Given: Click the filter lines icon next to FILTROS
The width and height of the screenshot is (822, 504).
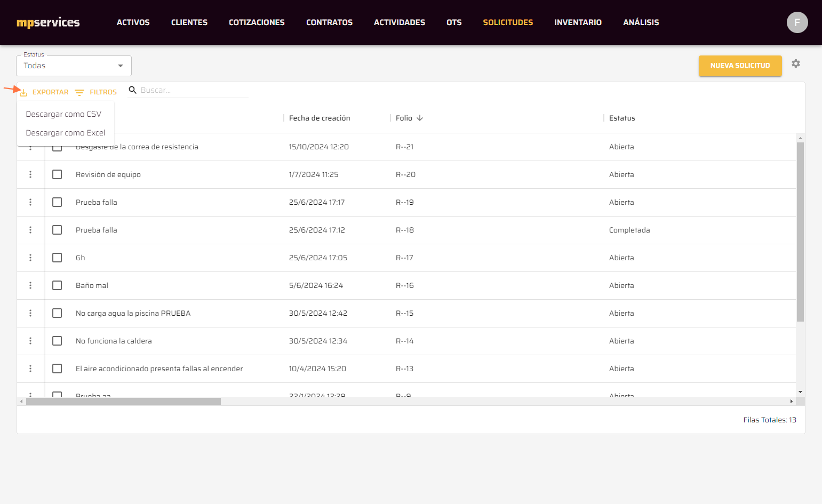Looking at the screenshot, I should (x=79, y=92).
